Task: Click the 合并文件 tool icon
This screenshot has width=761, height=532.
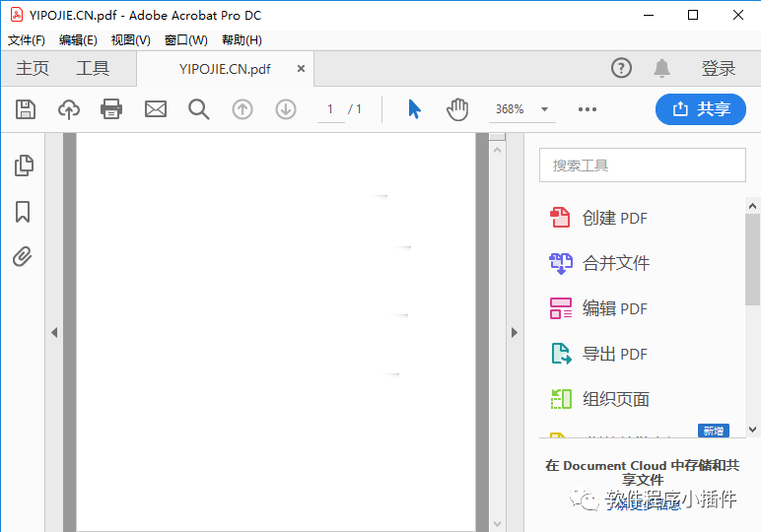Action: click(x=561, y=263)
